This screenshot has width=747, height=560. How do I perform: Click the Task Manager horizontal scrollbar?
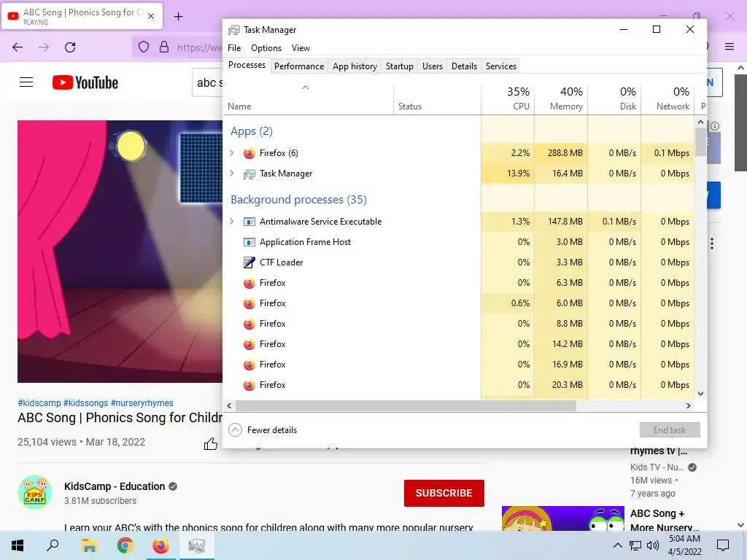click(x=406, y=405)
